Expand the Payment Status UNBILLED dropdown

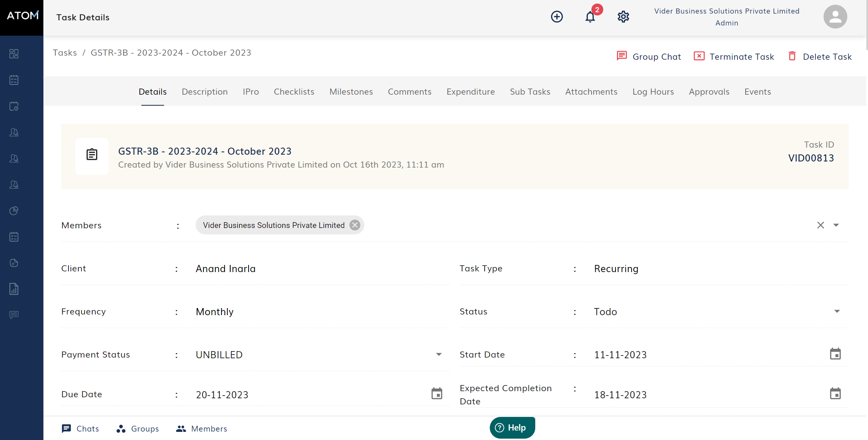[439, 355]
